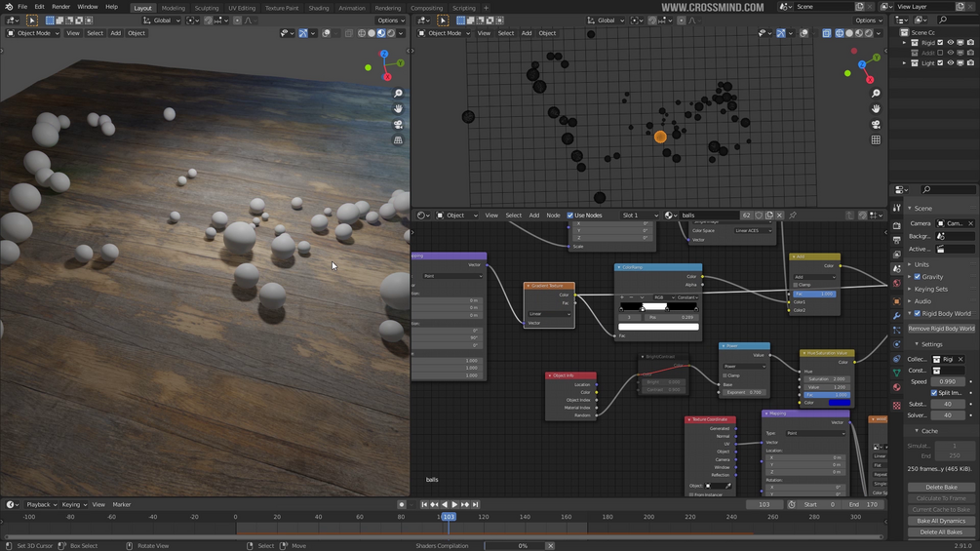Expand Units panel
The height and width of the screenshot is (551, 980).
coord(921,264)
